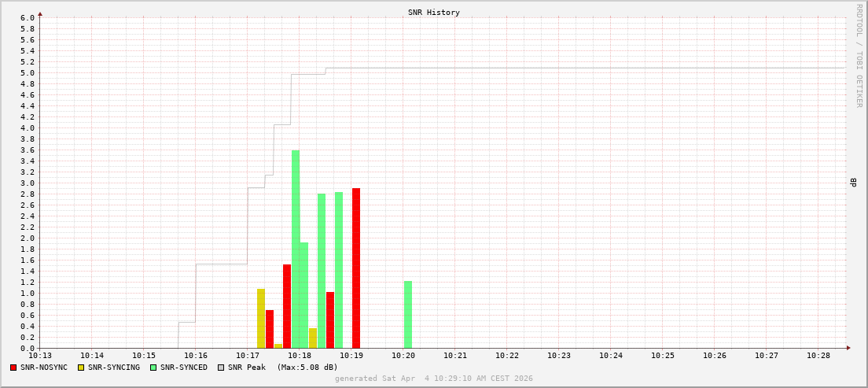
Task: Click the yellow SNR-SYNCING legend swatch
Action: [x=81, y=368]
